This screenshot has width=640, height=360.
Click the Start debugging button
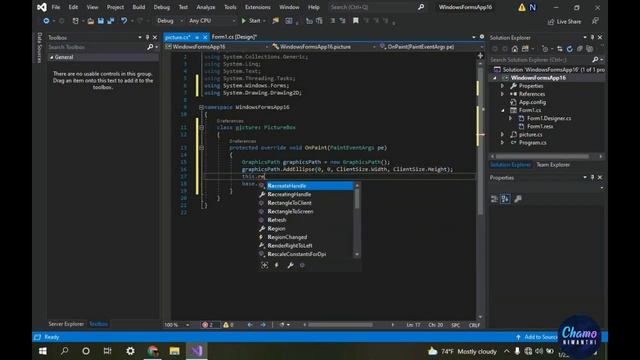(x=251, y=21)
